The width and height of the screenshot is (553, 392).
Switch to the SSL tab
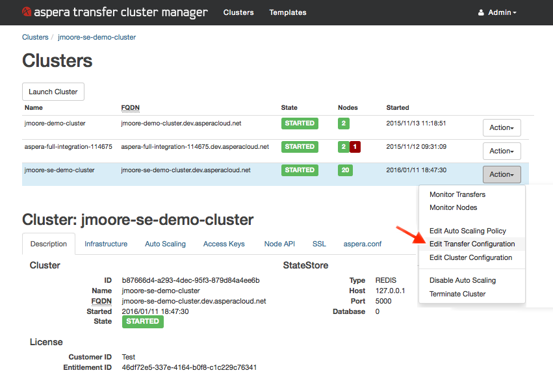(319, 244)
